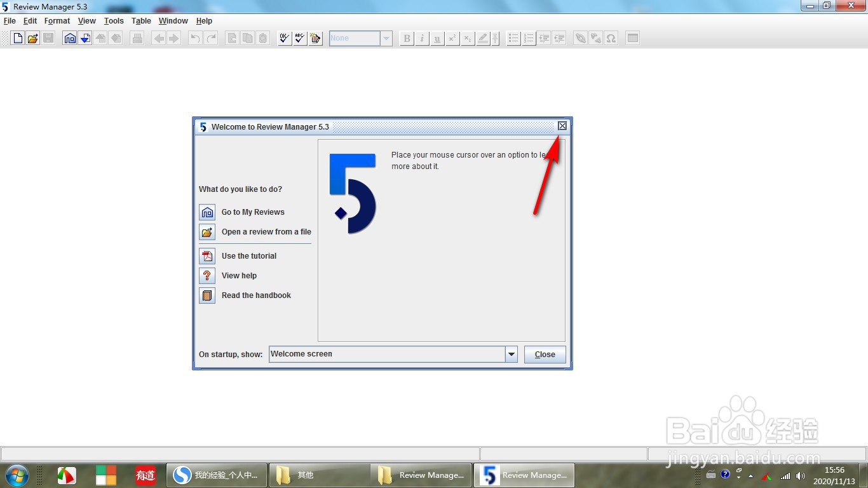Click the Cut toolbar icon
The width and height of the screenshot is (868, 488).
(233, 38)
